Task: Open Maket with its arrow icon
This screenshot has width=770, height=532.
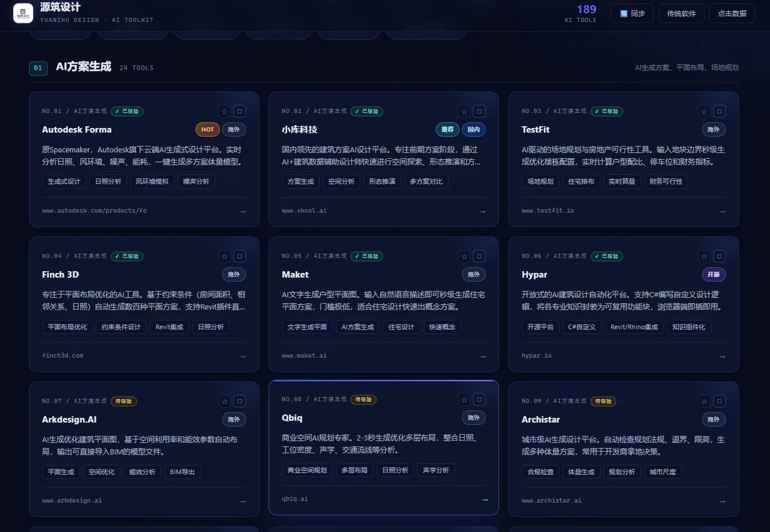Action: (482, 356)
